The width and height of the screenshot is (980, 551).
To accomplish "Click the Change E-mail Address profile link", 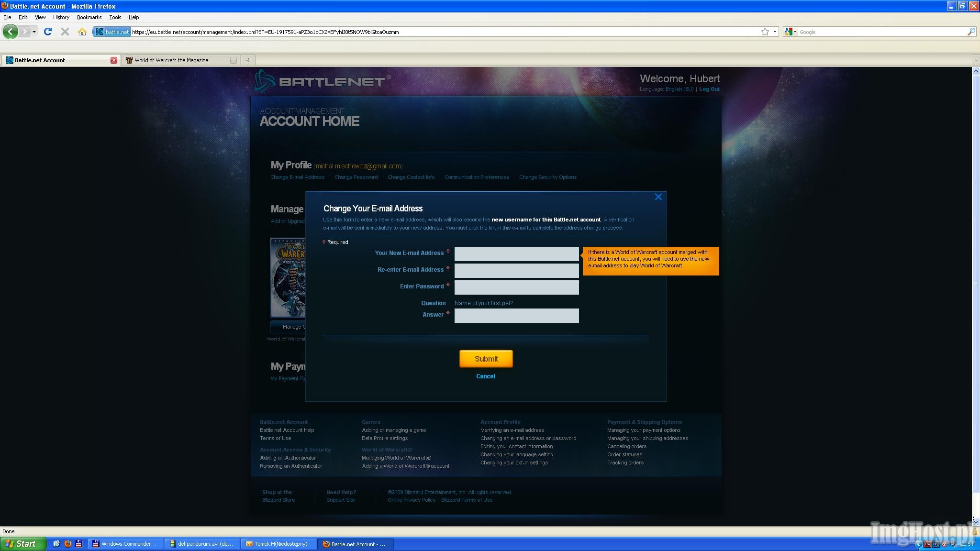I will tap(297, 177).
